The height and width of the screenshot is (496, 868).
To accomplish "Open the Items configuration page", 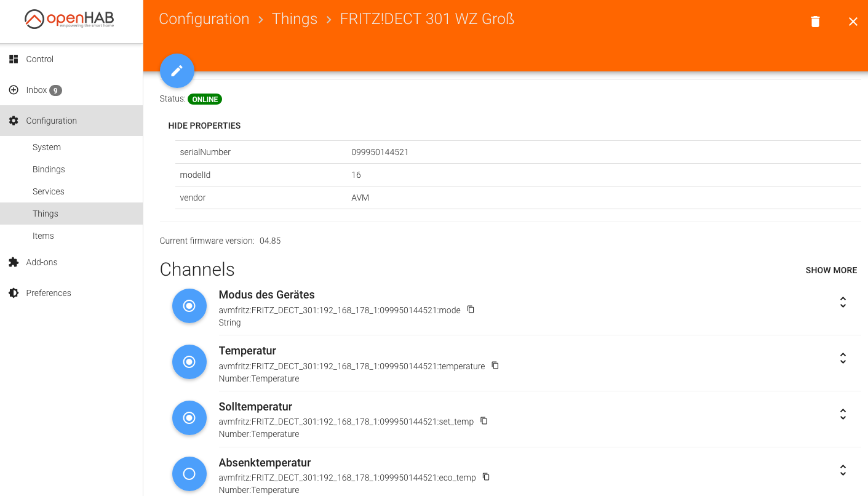I will click(43, 236).
